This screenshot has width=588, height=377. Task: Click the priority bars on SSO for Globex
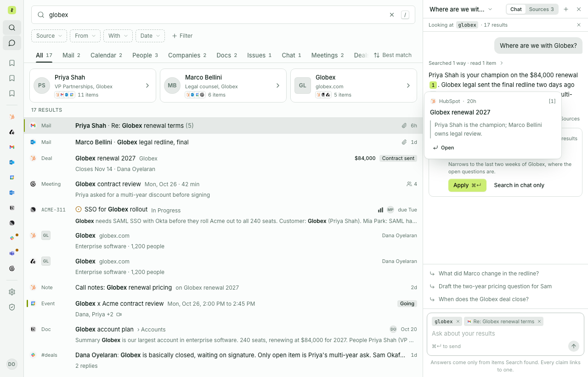point(380,210)
